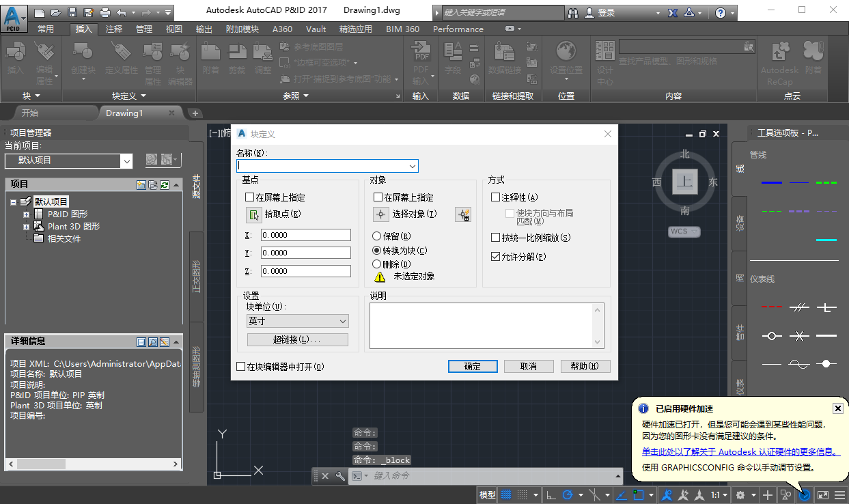Enable 注释性 annotative checkbox

(495, 197)
